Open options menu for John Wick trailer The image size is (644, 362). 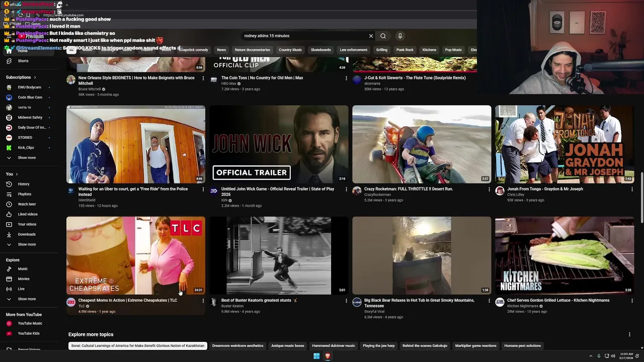346,190
